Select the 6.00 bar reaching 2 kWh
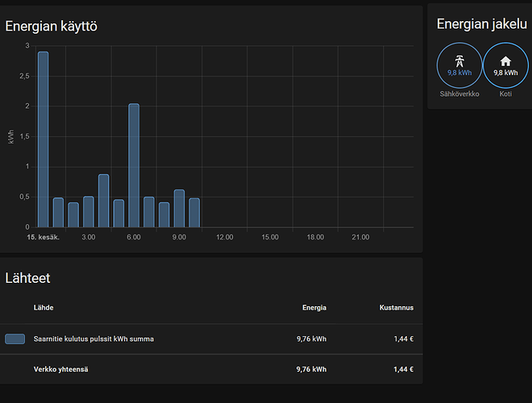532x403 pixels. tap(134, 165)
